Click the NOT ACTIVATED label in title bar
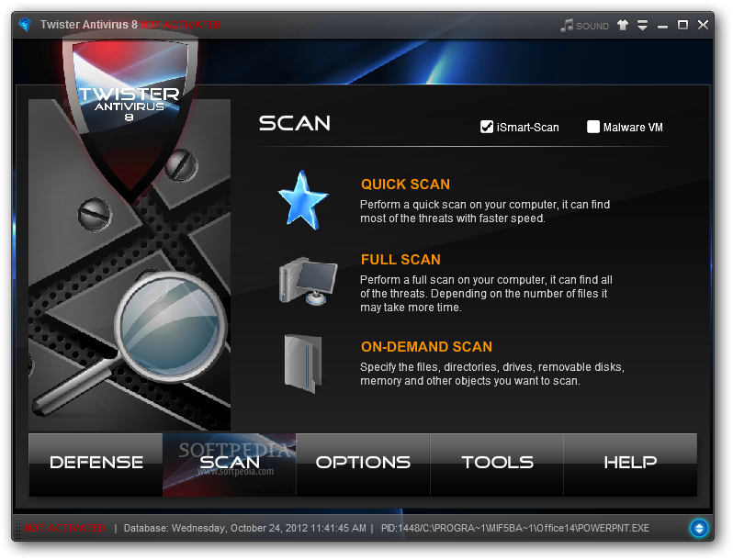733x560 pixels. pyautogui.click(x=180, y=25)
